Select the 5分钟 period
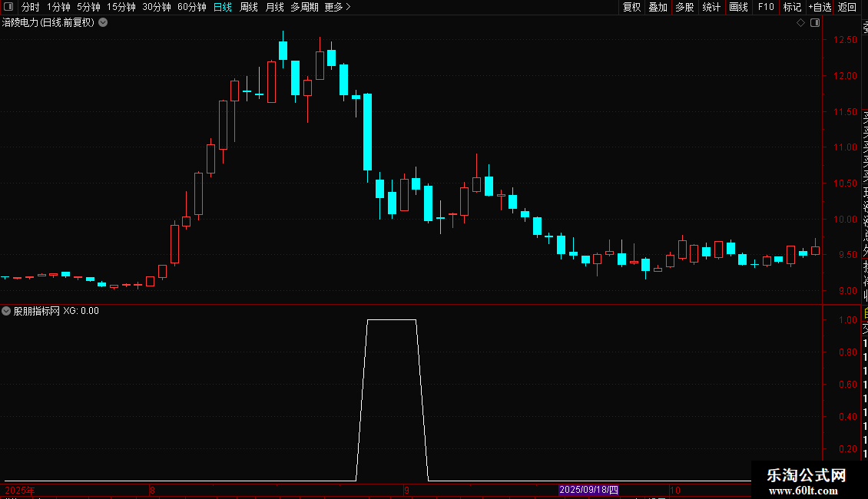The height and width of the screenshot is (499, 868). coord(88,7)
